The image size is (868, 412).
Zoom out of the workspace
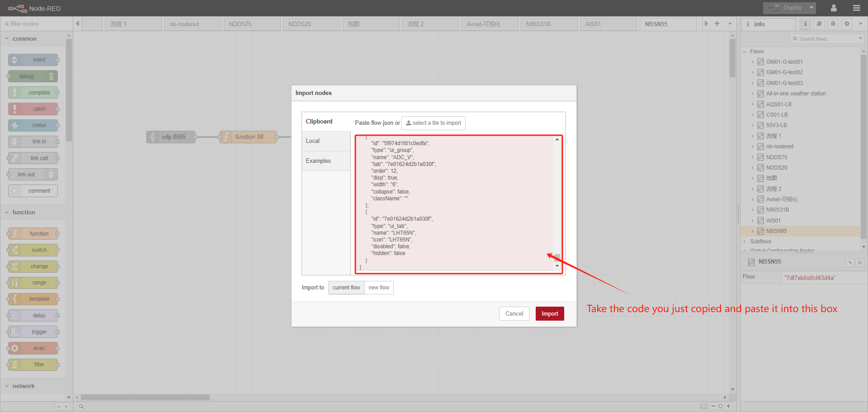click(x=713, y=406)
